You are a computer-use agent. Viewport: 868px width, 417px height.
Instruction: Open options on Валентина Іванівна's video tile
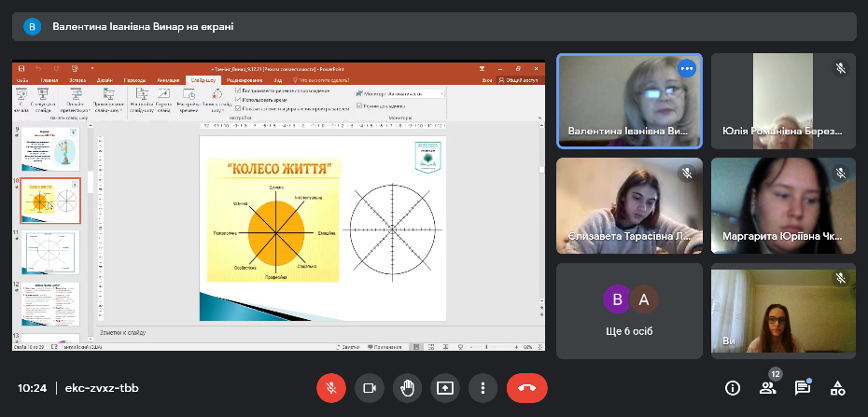(687, 68)
